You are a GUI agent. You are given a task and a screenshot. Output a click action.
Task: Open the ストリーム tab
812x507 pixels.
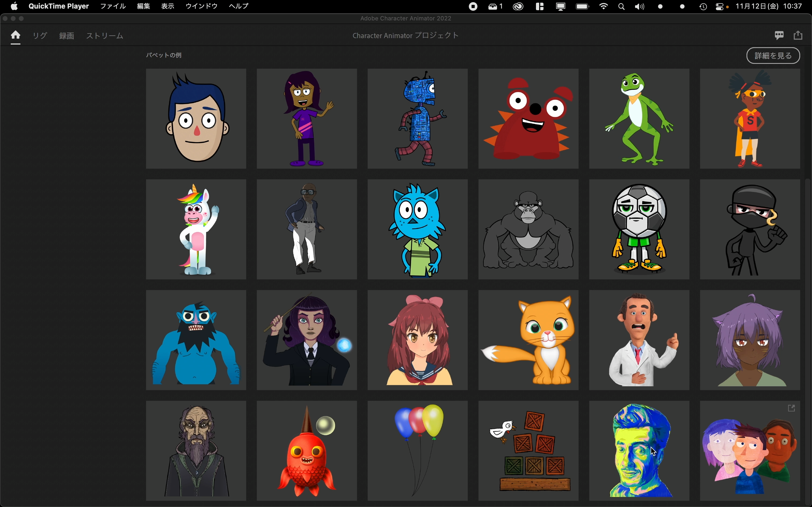pos(105,35)
